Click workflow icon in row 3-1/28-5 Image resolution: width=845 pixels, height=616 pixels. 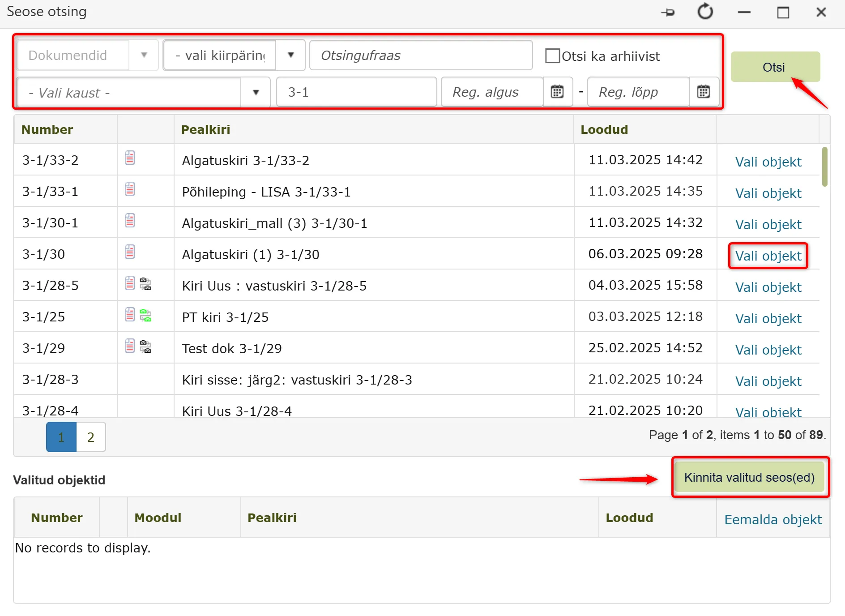pyautogui.click(x=145, y=284)
